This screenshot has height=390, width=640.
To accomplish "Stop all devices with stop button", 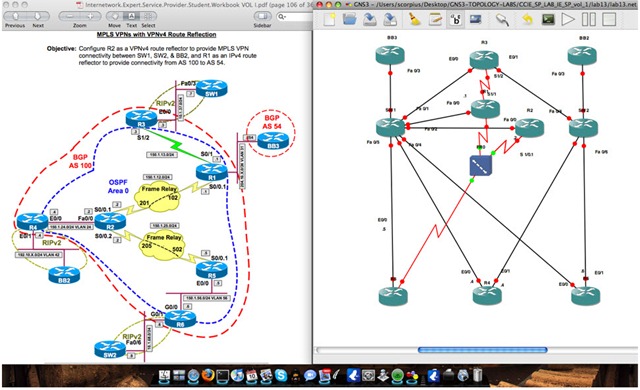I will [609, 19].
